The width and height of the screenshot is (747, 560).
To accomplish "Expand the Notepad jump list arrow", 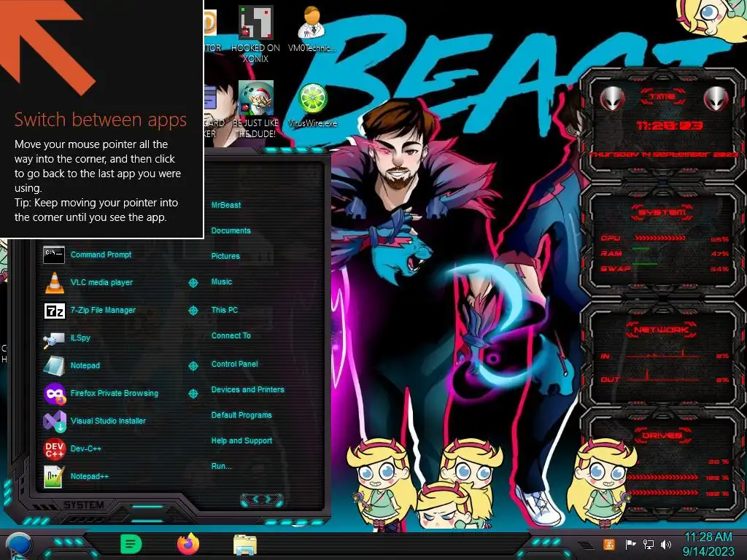I will tap(193, 366).
